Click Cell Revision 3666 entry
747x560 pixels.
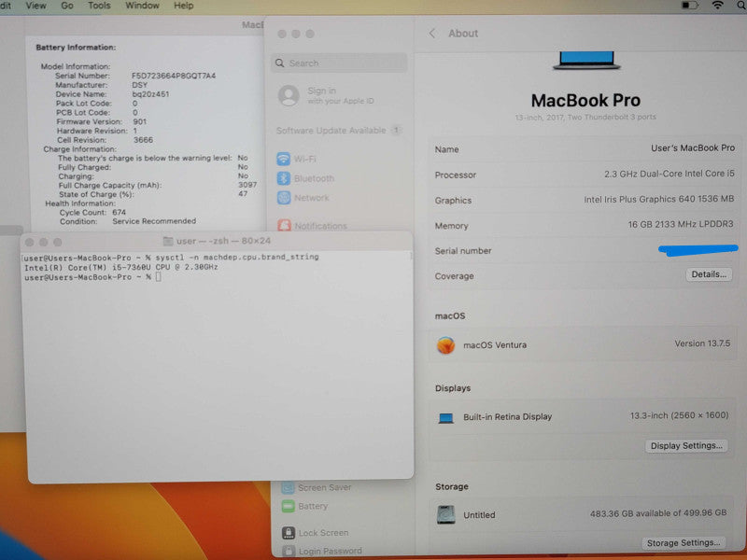click(105, 140)
